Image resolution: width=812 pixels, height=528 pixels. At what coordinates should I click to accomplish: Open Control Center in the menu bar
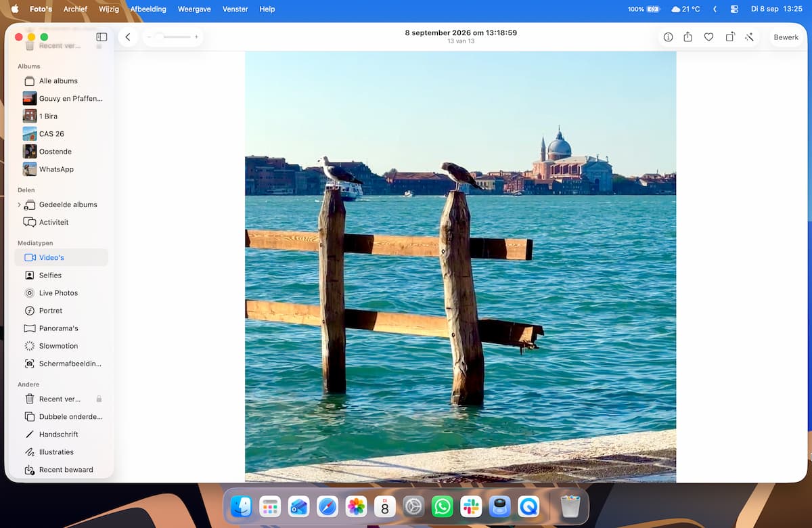point(734,9)
